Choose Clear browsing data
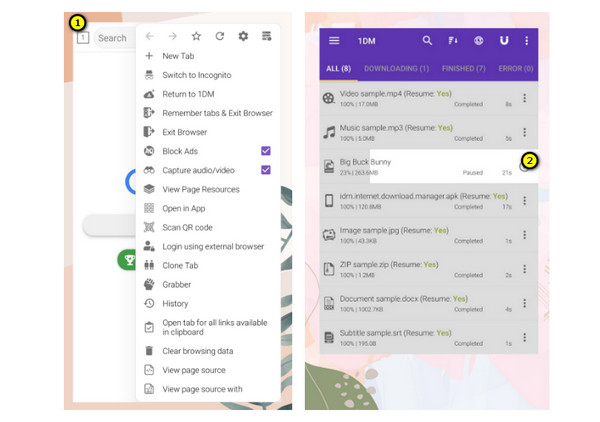This screenshot has width=600, height=422. (x=208, y=351)
